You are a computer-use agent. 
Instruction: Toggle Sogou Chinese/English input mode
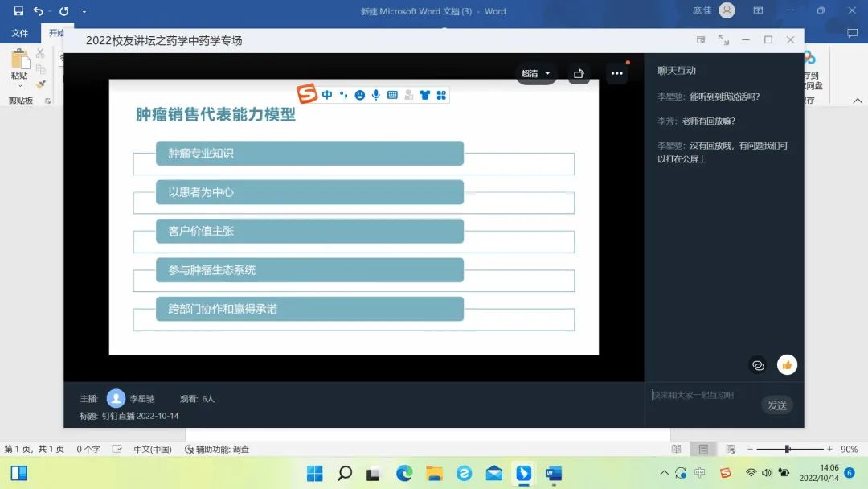(x=327, y=95)
